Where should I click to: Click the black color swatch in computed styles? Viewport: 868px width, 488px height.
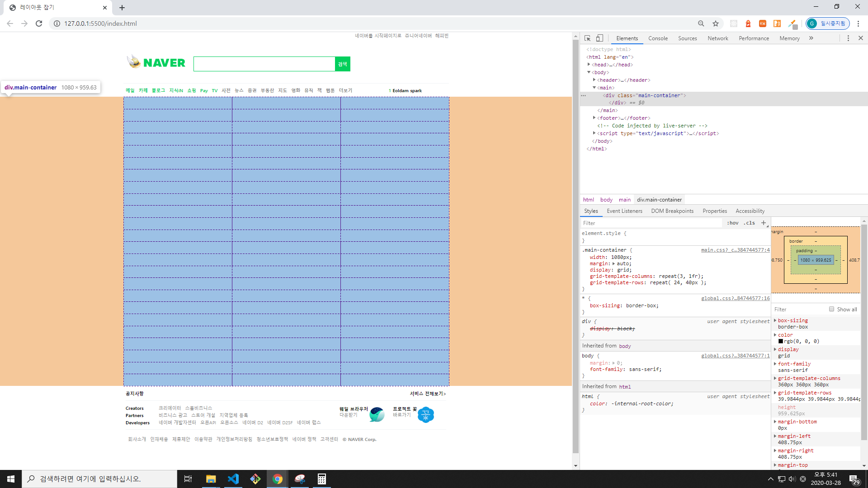pos(781,341)
